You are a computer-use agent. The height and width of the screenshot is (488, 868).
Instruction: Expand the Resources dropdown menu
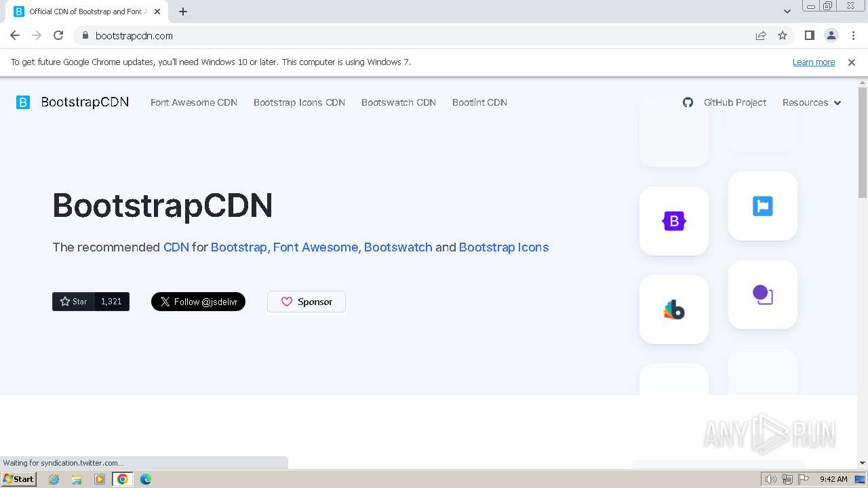point(812,102)
